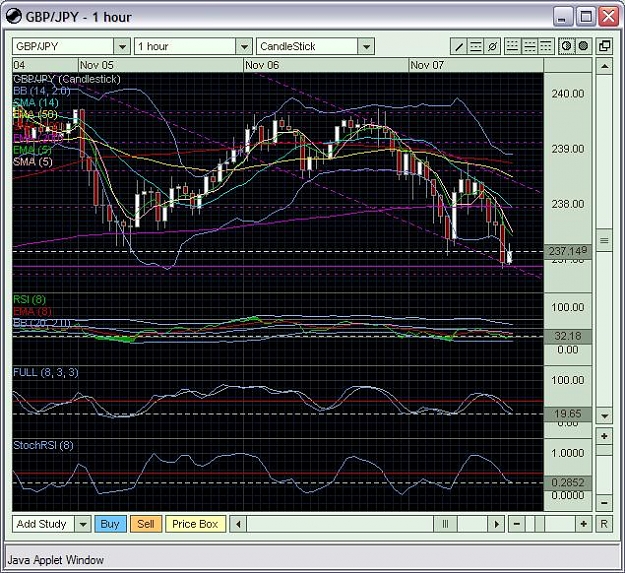Click the 238.00 price axis label
Image resolution: width=625 pixels, height=573 pixels.
568,204
